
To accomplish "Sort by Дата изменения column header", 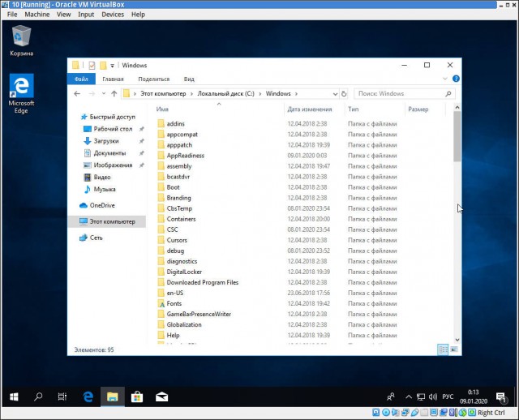I will [310, 109].
